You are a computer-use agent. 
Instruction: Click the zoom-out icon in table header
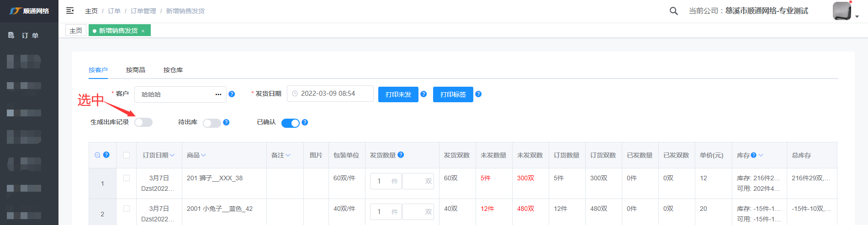click(97, 155)
